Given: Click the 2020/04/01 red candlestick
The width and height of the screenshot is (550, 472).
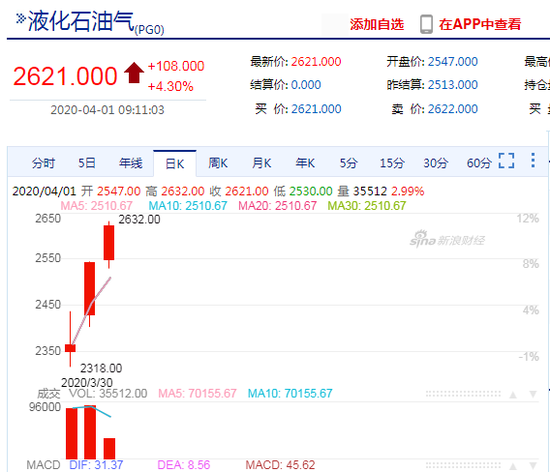Looking at the screenshot, I should 109,245.
